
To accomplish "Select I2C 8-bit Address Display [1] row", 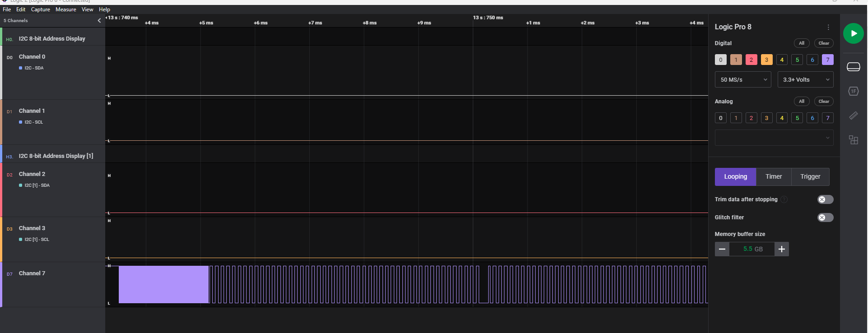I will click(x=53, y=153).
